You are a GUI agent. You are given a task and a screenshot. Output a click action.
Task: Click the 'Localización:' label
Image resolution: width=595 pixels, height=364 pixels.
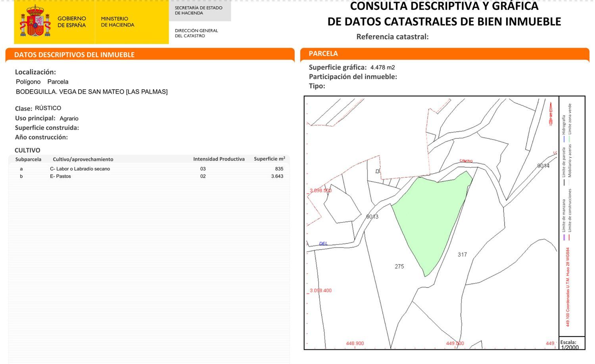click(35, 72)
